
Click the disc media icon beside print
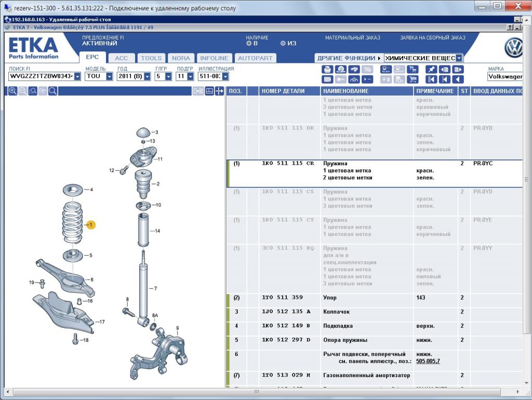(x=341, y=70)
